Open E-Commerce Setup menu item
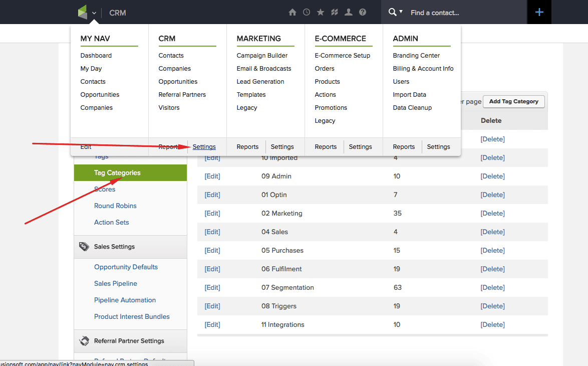Image resolution: width=588 pixels, height=366 pixels. (x=343, y=56)
